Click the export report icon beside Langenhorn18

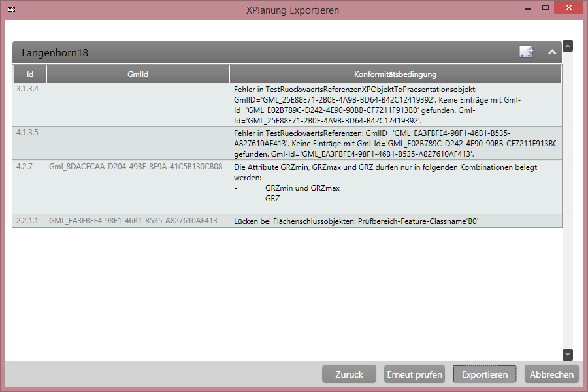526,52
